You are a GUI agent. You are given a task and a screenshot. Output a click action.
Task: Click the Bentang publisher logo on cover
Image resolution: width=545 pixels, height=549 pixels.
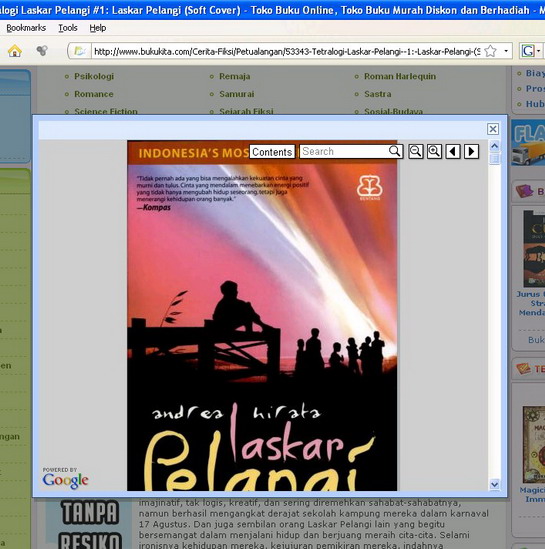pos(370,188)
